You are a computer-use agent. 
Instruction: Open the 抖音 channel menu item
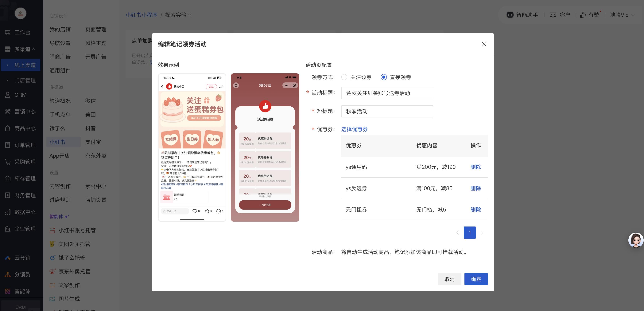click(x=90, y=128)
